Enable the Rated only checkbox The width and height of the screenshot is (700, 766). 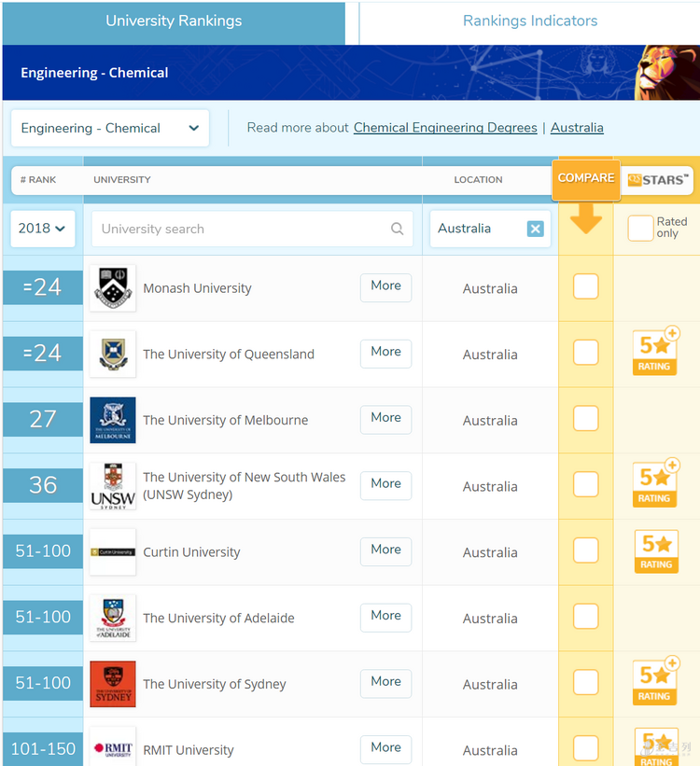(640, 229)
